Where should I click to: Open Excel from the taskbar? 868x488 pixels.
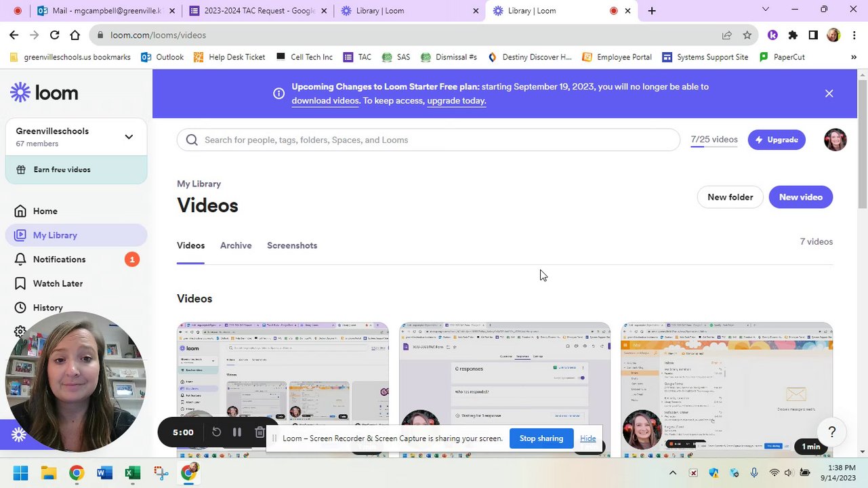click(132, 472)
